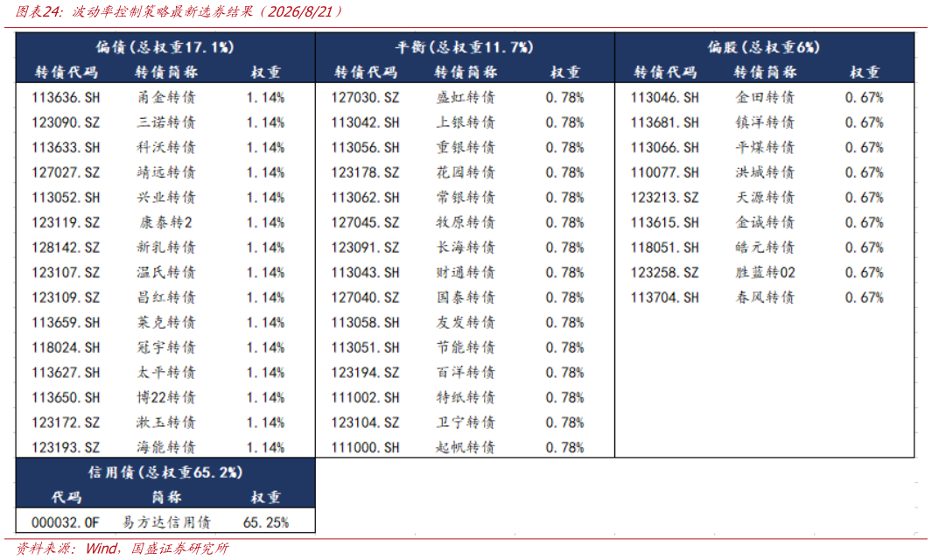
Task: Select 昌红转债 entry
Action: [166, 297]
